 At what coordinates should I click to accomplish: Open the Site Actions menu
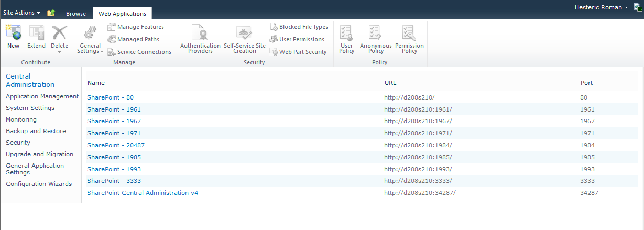22,13
